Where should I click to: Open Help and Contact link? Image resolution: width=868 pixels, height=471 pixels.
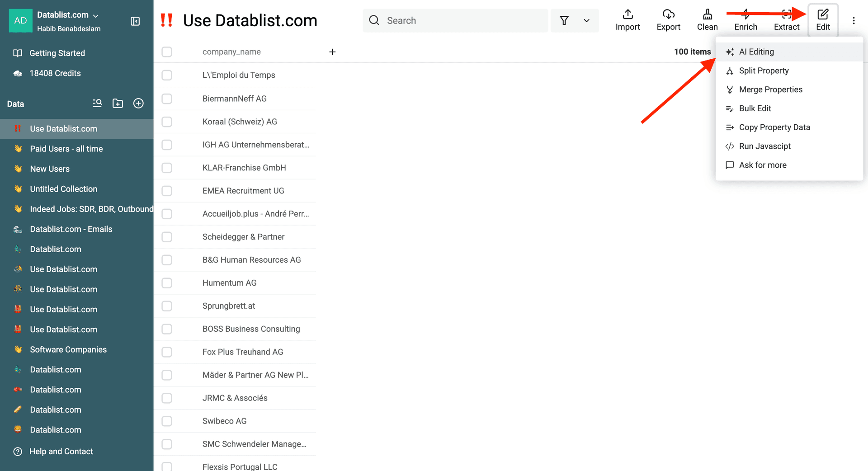click(x=61, y=452)
